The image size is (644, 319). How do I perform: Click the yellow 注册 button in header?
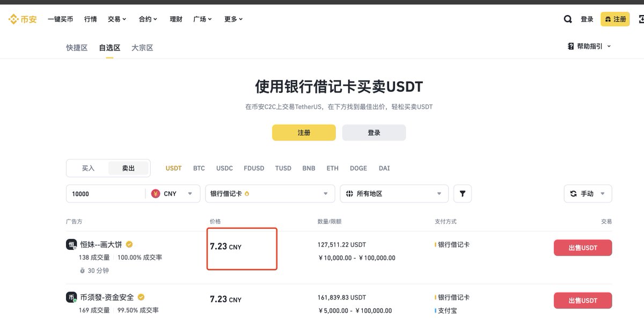[x=615, y=19]
